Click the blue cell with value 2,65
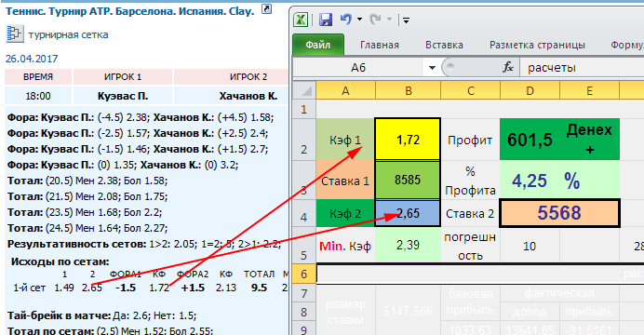 pos(408,213)
